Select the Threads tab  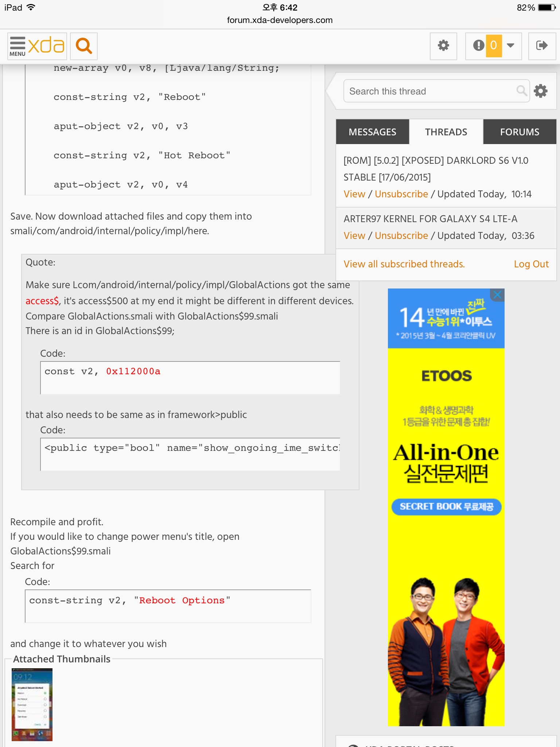pos(446,132)
